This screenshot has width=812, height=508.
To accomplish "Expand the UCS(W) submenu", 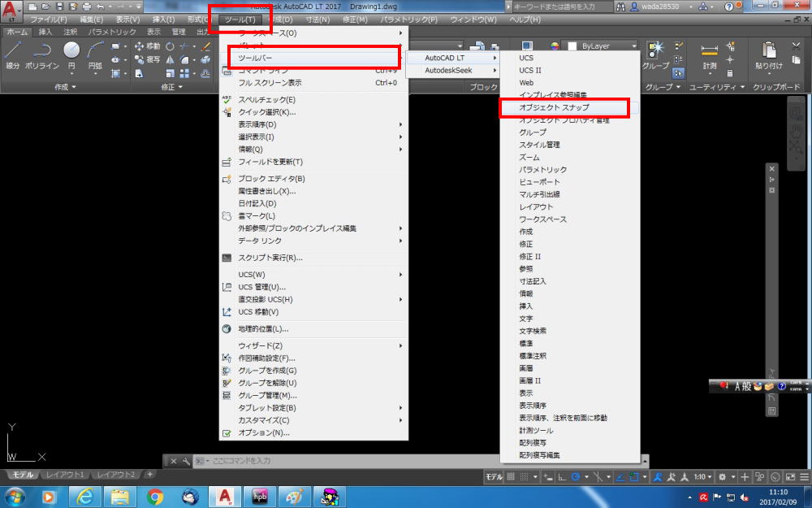I will (313, 274).
